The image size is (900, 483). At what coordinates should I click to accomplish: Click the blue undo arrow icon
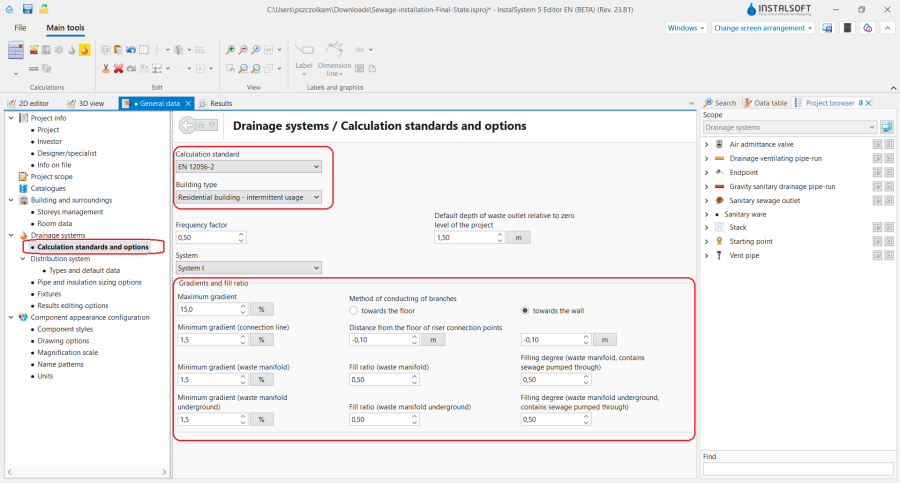click(x=131, y=50)
